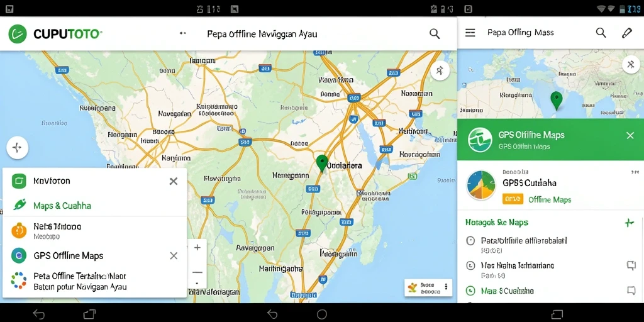Tap the round map logo in the green banner
Image resolution: width=644 pixels, height=322 pixels.
pyautogui.click(x=480, y=140)
